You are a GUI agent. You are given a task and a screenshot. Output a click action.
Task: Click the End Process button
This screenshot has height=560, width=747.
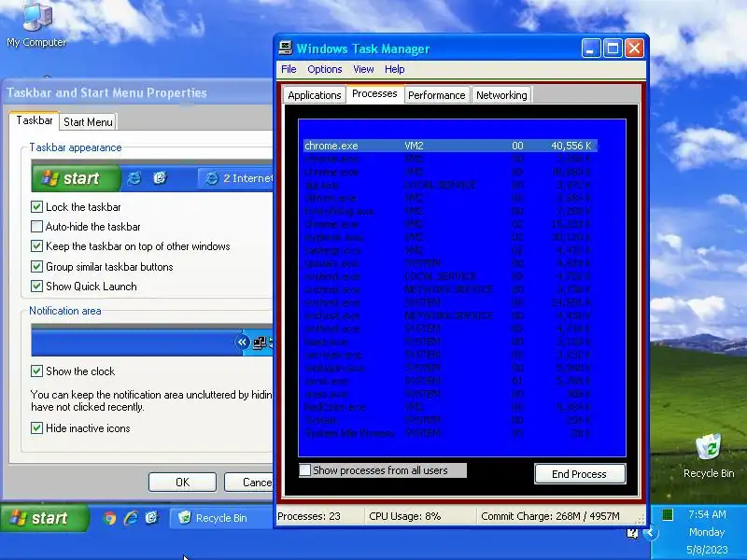580,474
